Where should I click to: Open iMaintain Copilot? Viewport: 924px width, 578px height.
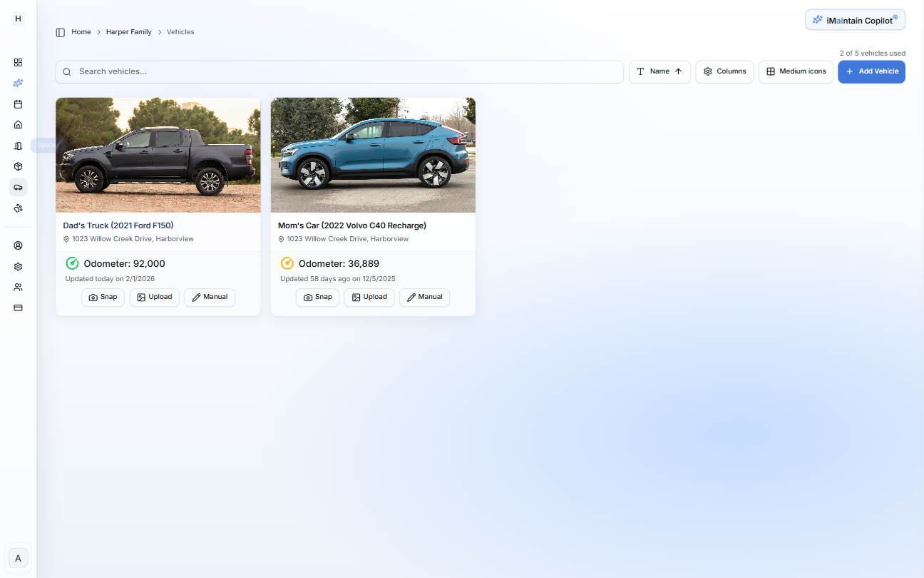[x=855, y=19]
